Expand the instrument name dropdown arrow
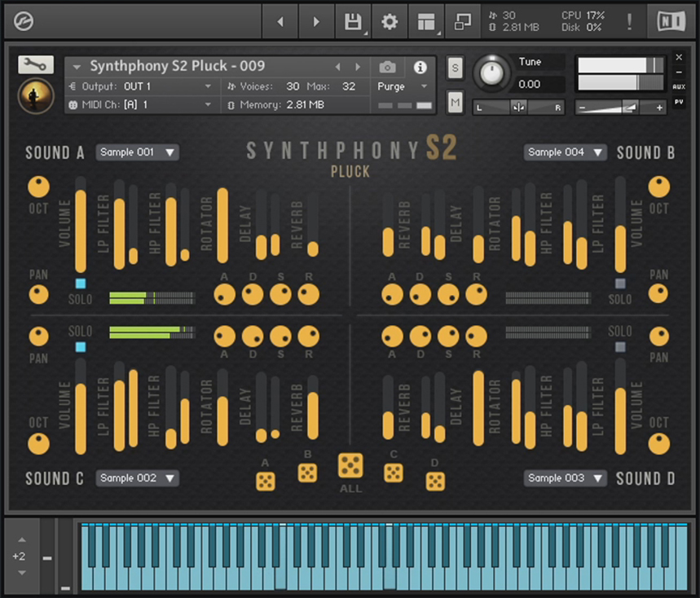This screenshot has height=598, width=700. coord(77,68)
